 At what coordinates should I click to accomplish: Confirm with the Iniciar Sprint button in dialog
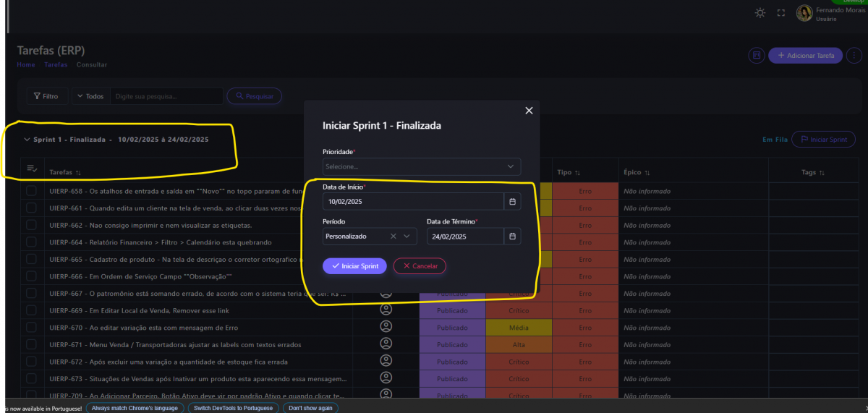tap(354, 266)
